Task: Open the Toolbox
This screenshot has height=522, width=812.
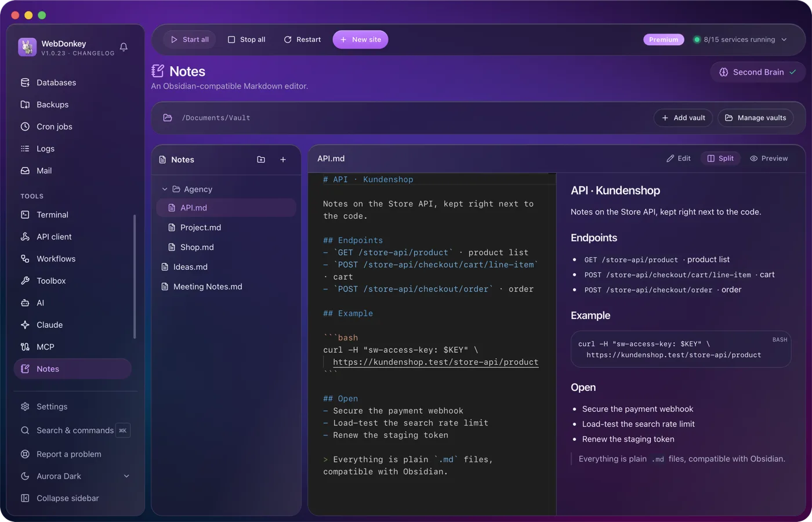Action: pyautogui.click(x=73, y=281)
